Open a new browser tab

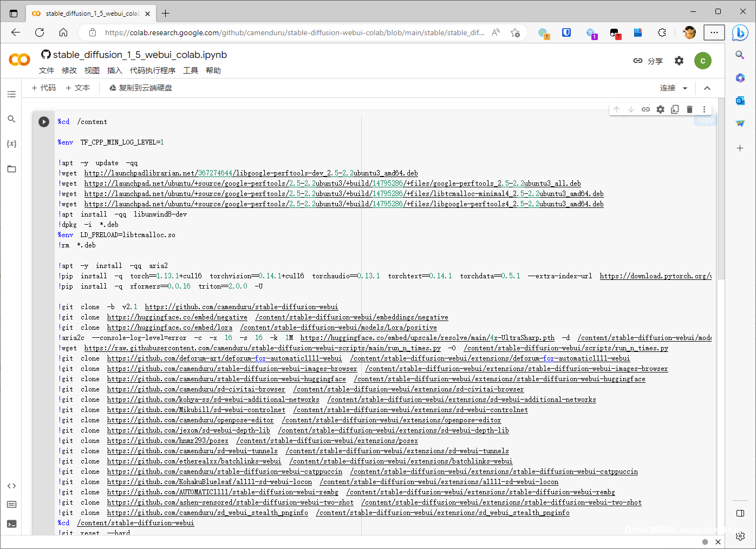click(166, 14)
